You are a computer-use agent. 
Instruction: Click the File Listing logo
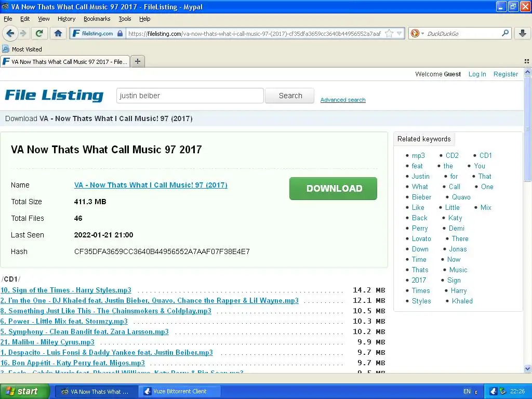pos(54,96)
